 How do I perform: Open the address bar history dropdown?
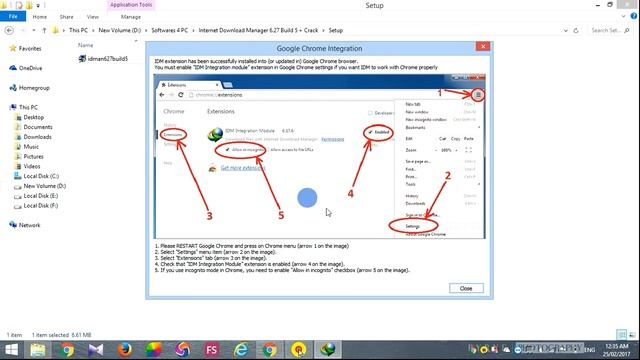click(x=565, y=30)
